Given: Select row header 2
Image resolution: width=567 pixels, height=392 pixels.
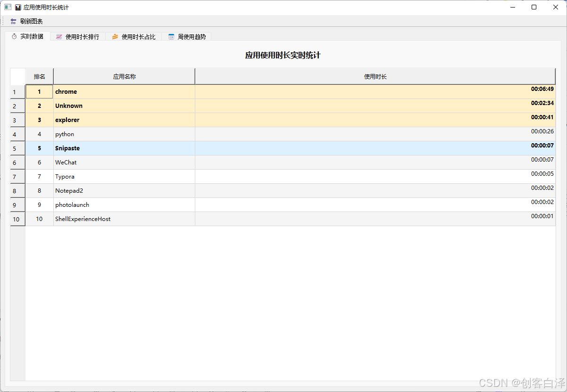Looking at the screenshot, I should tap(18, 106).
